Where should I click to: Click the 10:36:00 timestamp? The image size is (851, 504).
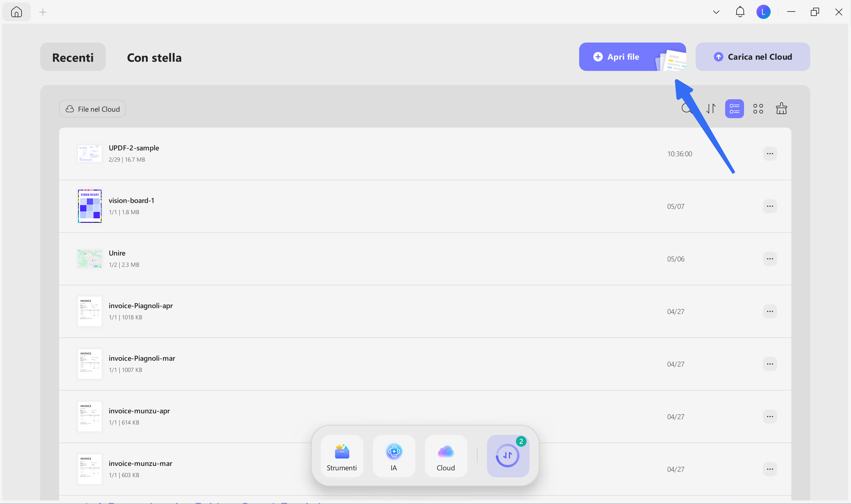tap(680, 154)
